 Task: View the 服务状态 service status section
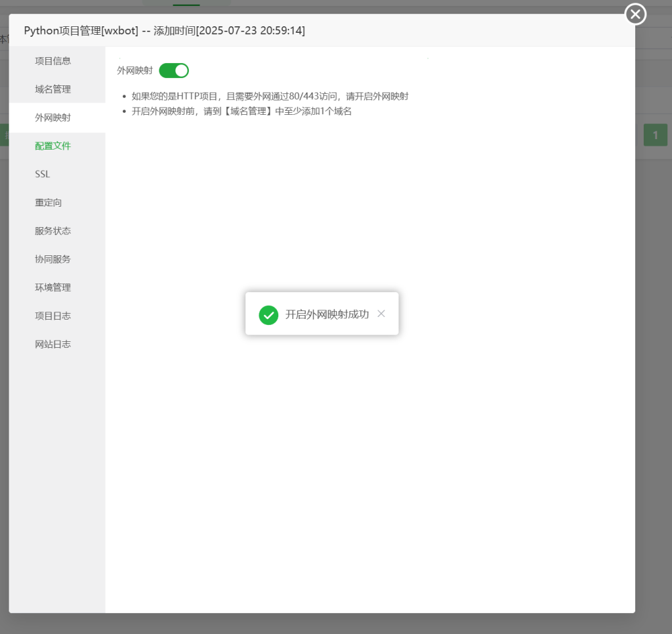pyautogui.click(x=52, y=230)
